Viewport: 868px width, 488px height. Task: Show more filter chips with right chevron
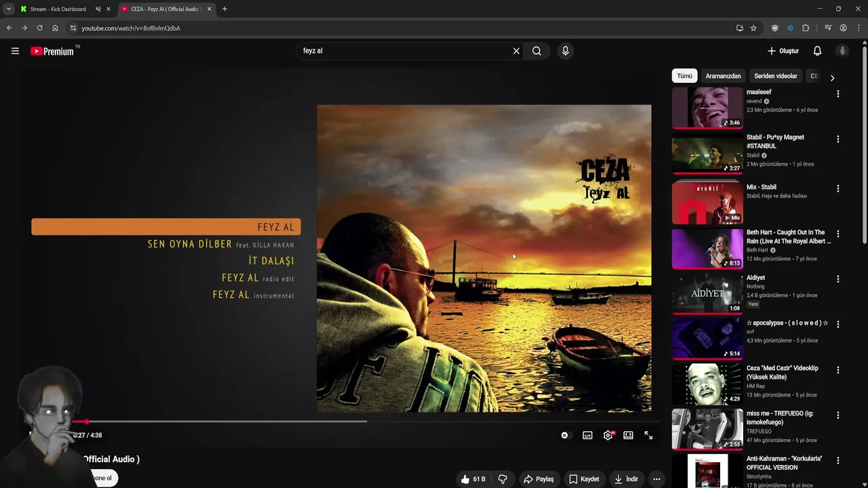tap(832, 77)
